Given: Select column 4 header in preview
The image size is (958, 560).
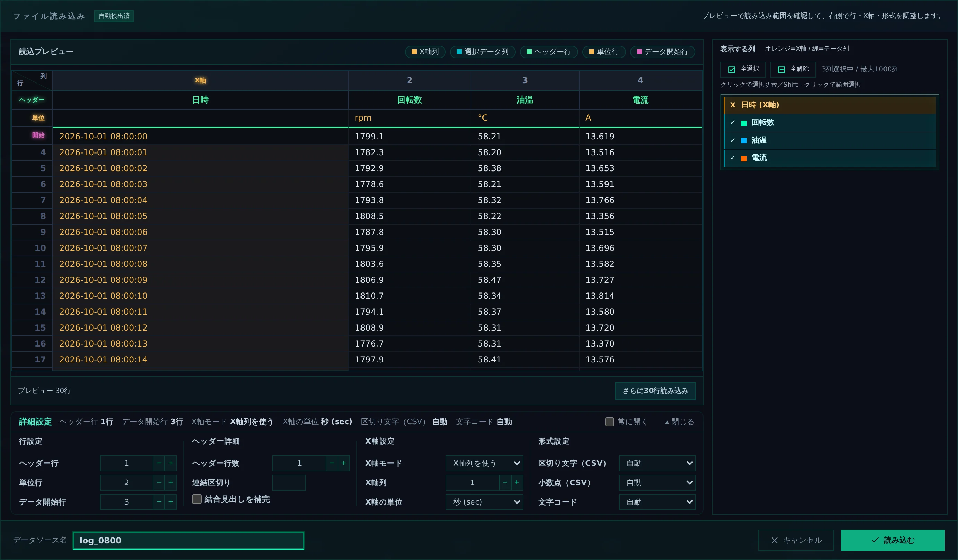Looking at the screenshot, I should coord(640,80).
